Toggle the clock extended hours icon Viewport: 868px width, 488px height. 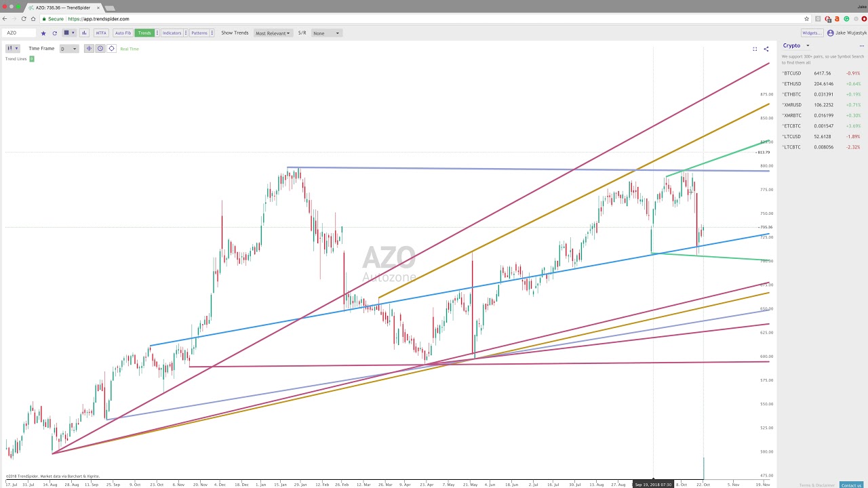(x=100, y=48)
